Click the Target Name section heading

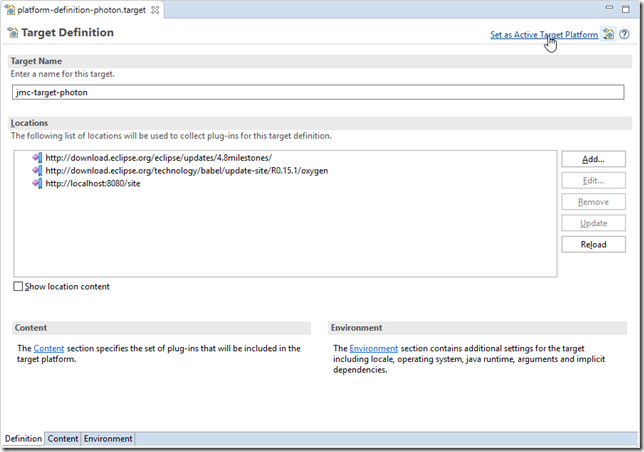(x=36, y=61)
